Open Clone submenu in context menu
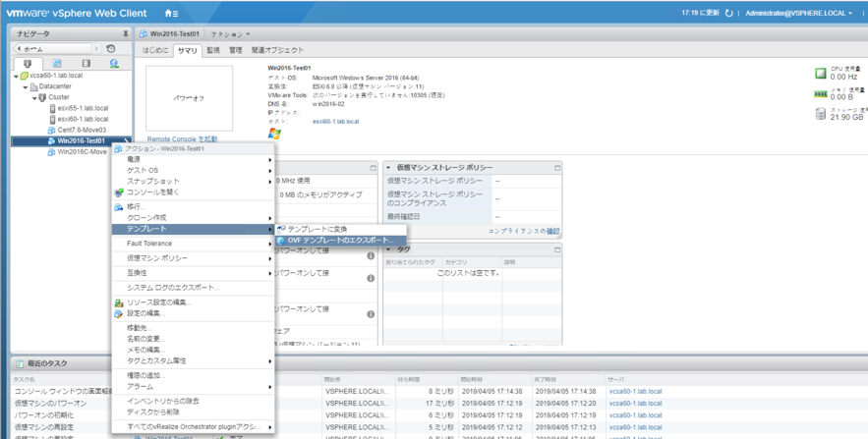This screenshot has height=439, width=868. pyautogui.click(x=194, y=218)
